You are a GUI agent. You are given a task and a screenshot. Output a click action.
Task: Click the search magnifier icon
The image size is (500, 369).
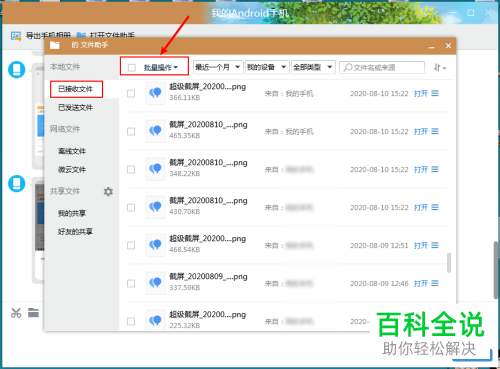(x=347, y=68)
